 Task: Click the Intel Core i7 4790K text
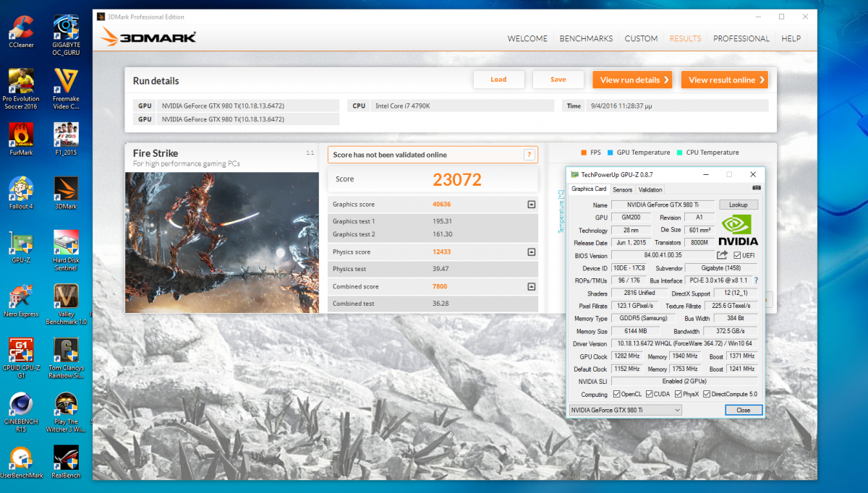(403, 106)
